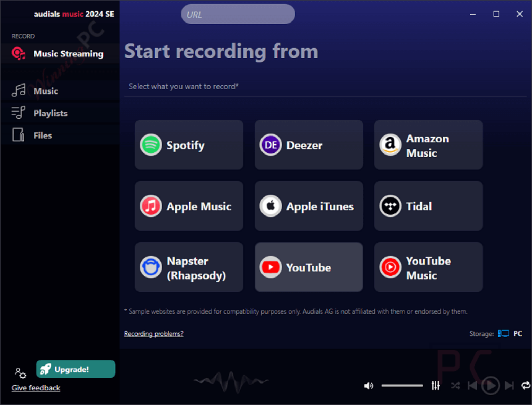Choose Tidal streaming tile
This screenshot has height=405, width=532.
pyautogui.click(x=428, y=206)
